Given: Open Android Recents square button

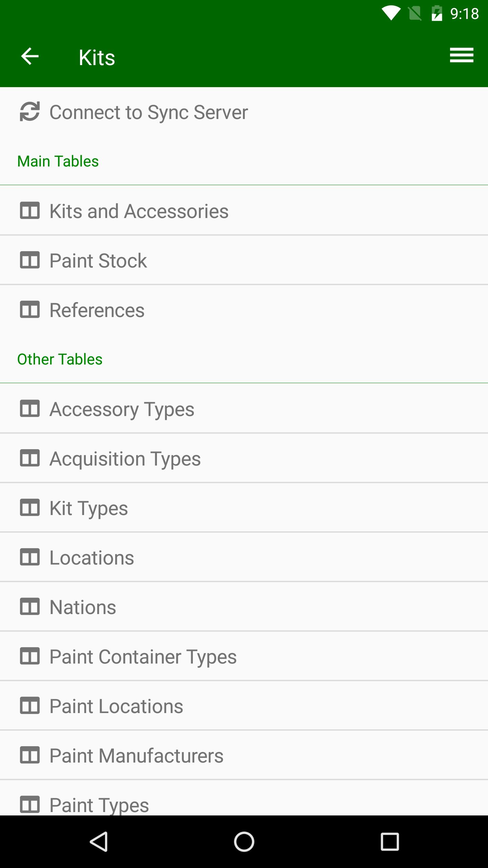Looking at the screenshot, I should pos(390,842).
